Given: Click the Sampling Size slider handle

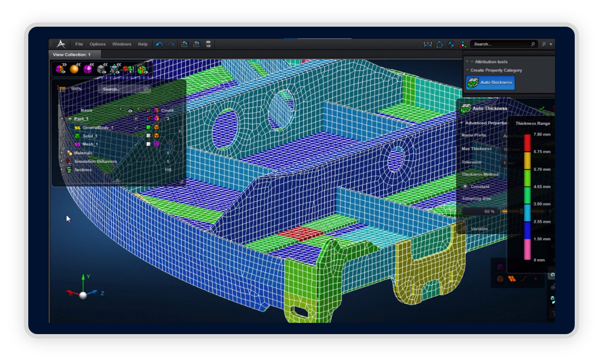Looking at the screenshot, I should 521,211.
